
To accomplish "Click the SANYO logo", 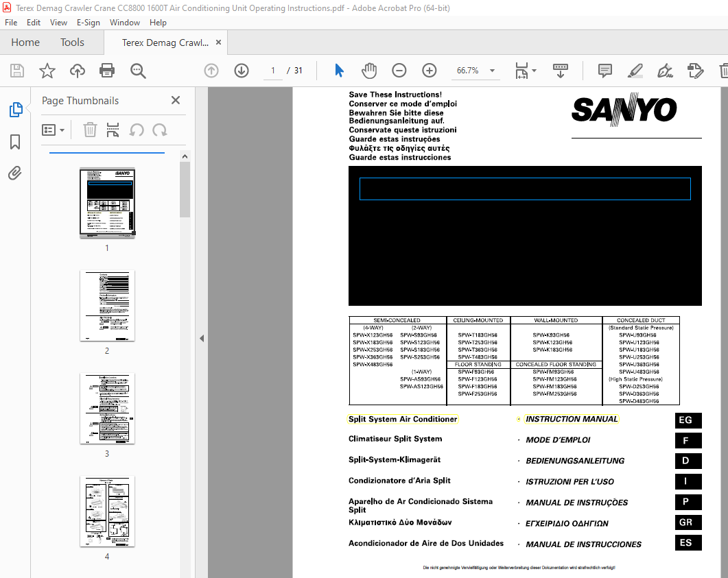I will click(624, 110).
